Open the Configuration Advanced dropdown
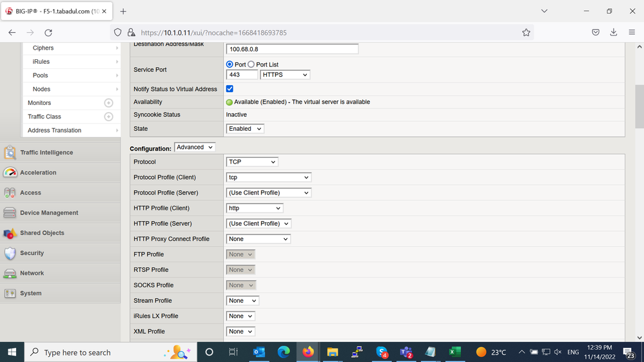Image resolution: width=644 pixels, height=362 pixels. pyautogui.click(x=195, y=148)
